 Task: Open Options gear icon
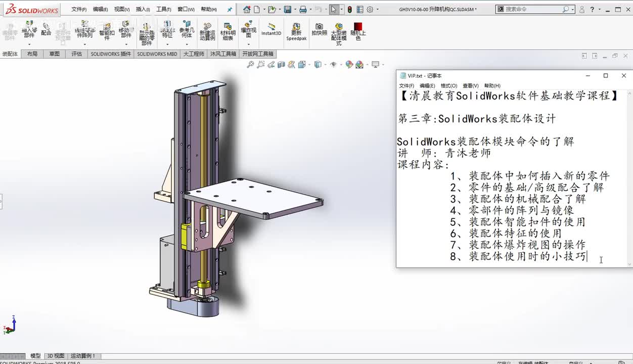point(370,9)
